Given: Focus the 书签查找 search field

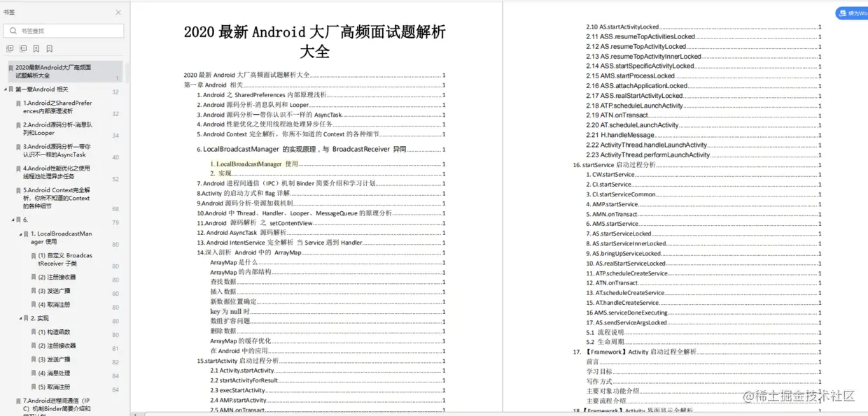Looking at the screenshot, I should [64, 31].
